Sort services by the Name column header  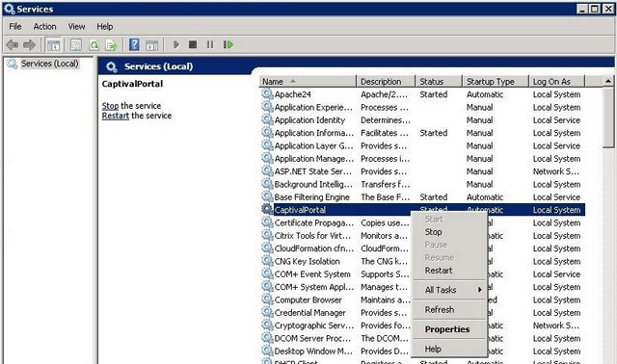[x=308, y=81]
